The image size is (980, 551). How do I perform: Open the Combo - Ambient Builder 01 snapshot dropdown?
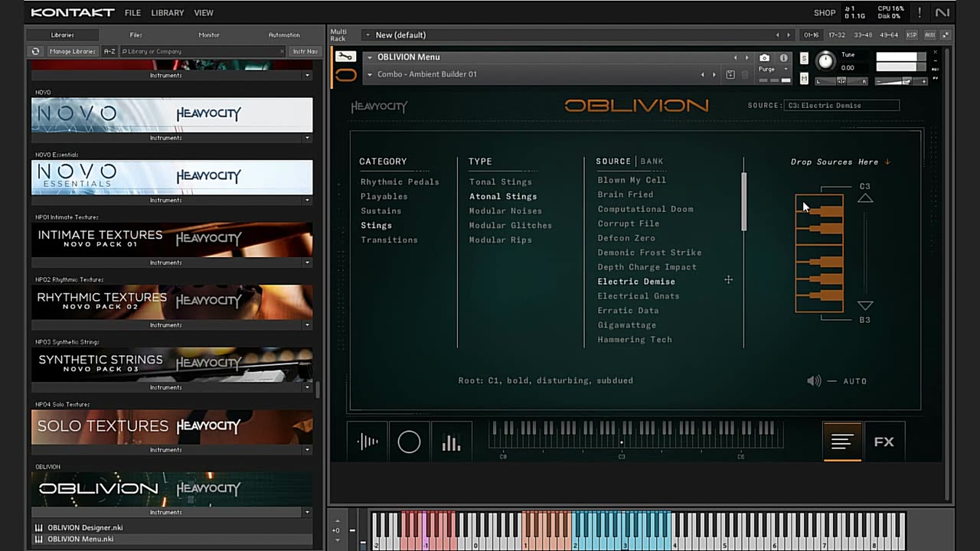pyautogui.click(x=370, y=74)
